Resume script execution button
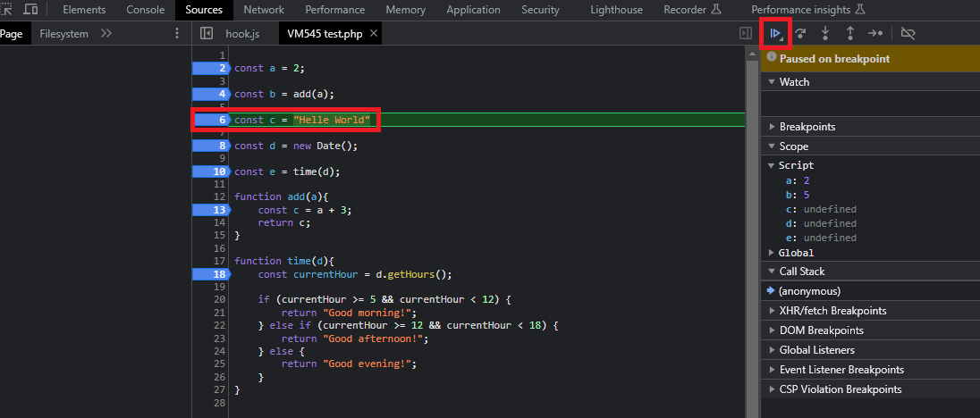The width and height of the screenshot is (980, 418). [x=775, y=34]
